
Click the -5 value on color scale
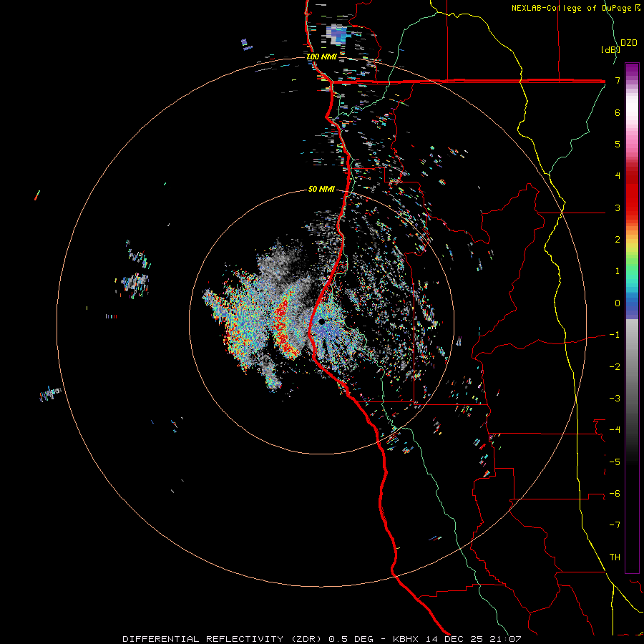point(615,462)
